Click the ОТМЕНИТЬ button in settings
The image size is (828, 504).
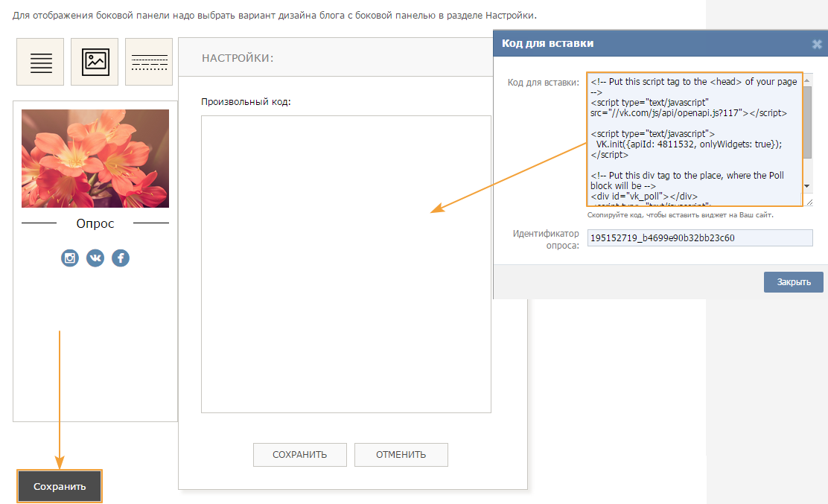click(x=401, y=455)
